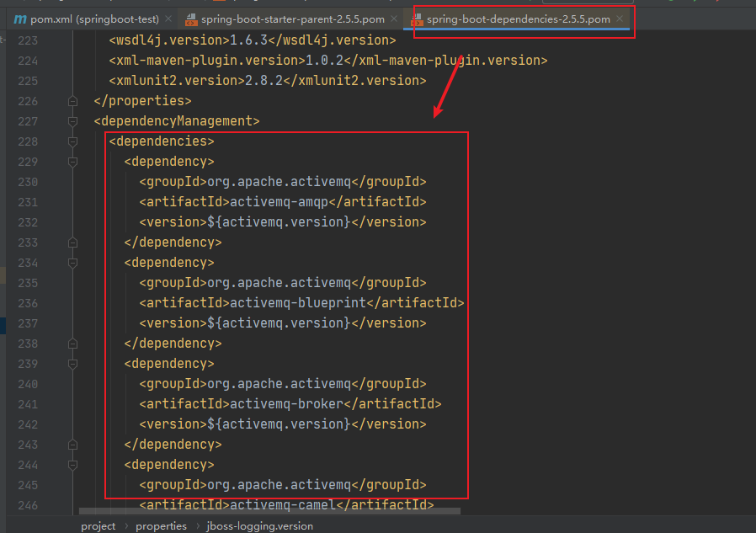Click the <dependencies> opening tag

point(162,141)
